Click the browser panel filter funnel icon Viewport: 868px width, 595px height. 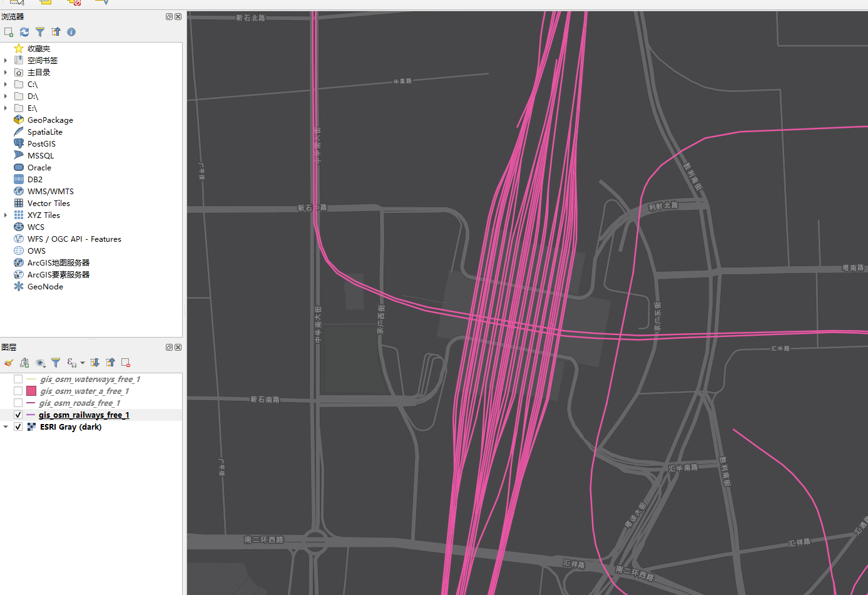point(40,32)
